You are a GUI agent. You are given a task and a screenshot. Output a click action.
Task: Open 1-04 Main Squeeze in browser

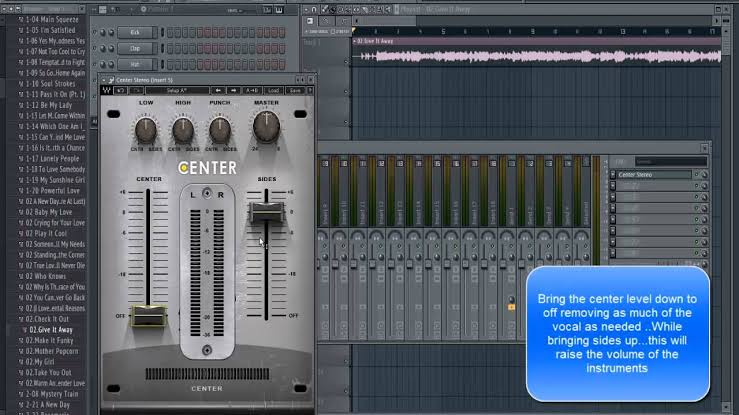[52, 20]
